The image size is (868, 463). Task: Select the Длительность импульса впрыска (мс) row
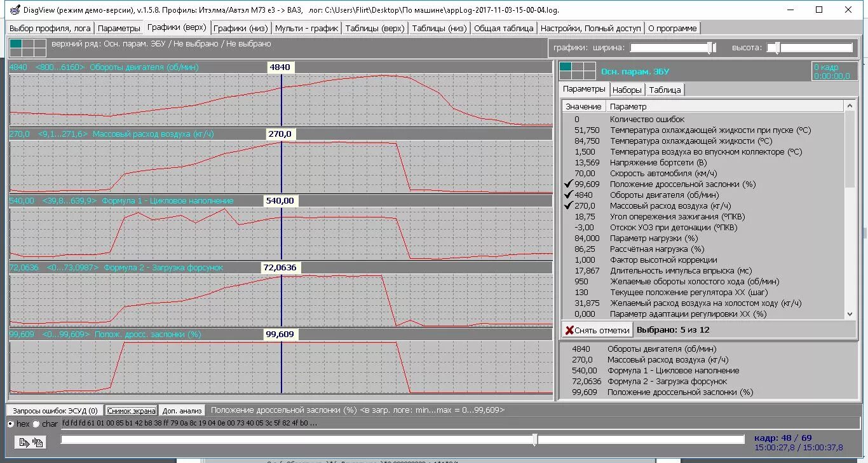pos(703,270)
